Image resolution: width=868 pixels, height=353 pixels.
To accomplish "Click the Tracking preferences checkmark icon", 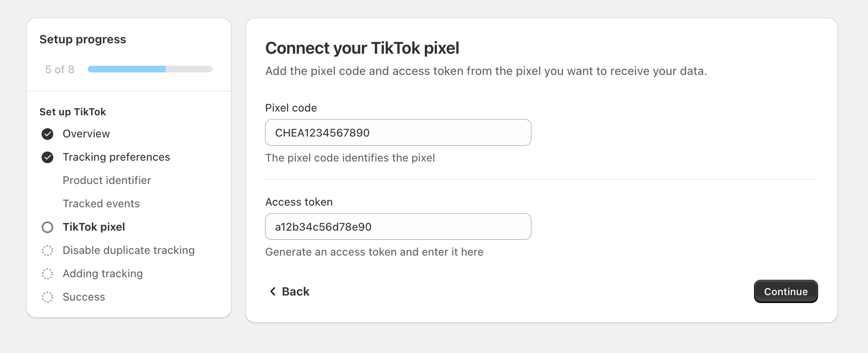I will click(x=47, y=157).
